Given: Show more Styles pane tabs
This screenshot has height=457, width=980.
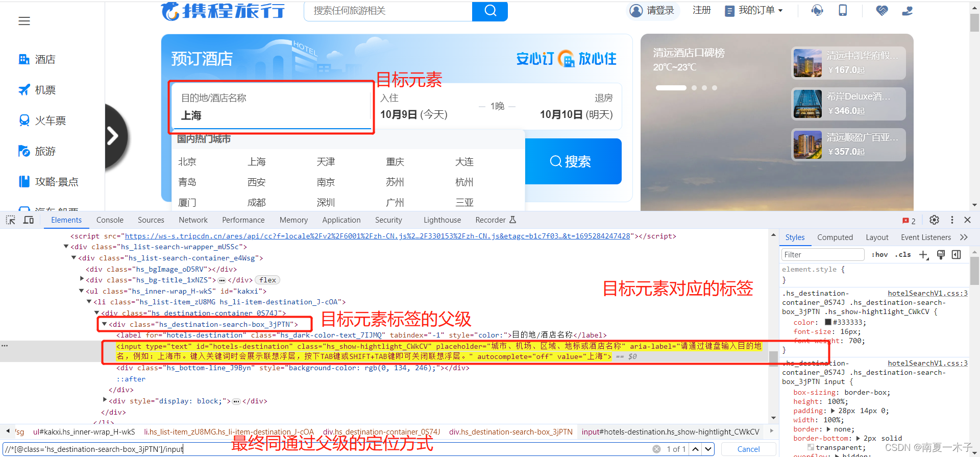Looking at the screenshot, I should click(x=964, y=237).
